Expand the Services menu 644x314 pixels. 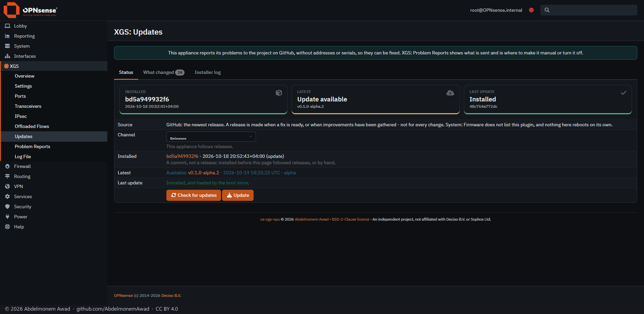coord(54,196)
